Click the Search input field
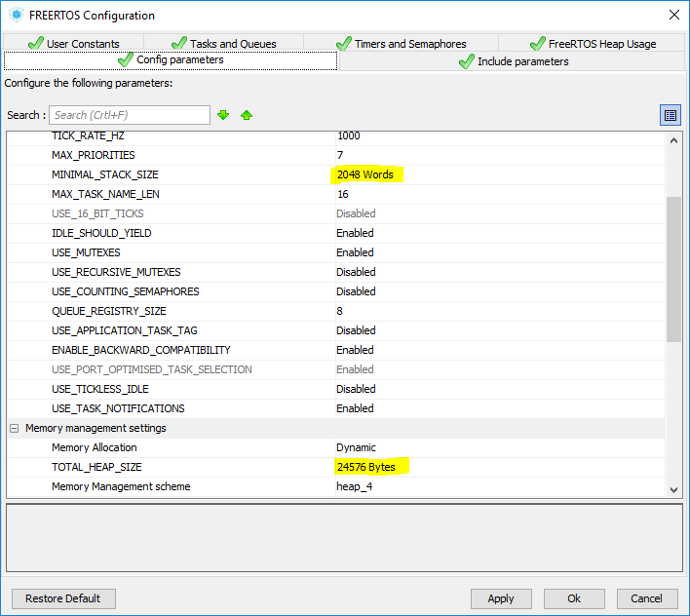This screenshot has width=690, height=616. coord(130,115)
